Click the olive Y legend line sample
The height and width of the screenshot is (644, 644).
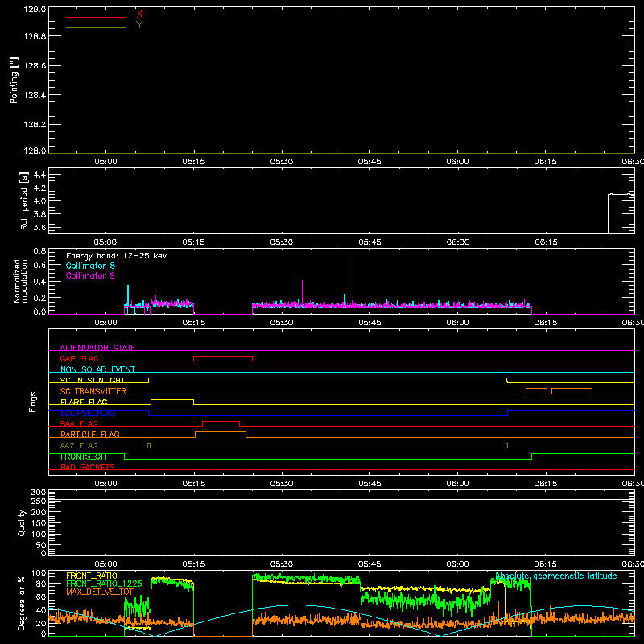click(96, 27)
